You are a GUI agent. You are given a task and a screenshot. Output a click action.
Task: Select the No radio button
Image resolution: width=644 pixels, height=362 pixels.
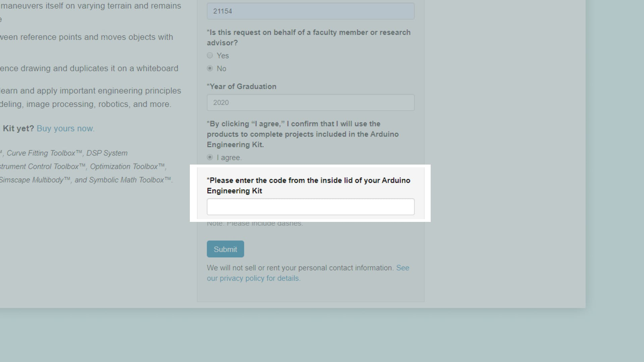[210, 68]
